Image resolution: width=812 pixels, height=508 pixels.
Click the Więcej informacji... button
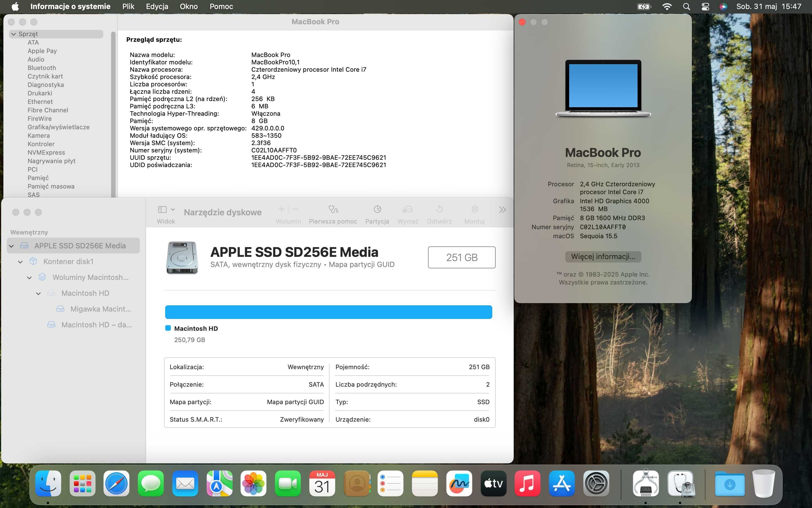(603, 256)
